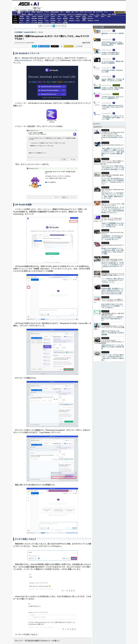138x644 pixels.
Task: Open the Web Pro navigation tab
Action: pyautogui.click(x=40, y=12)
